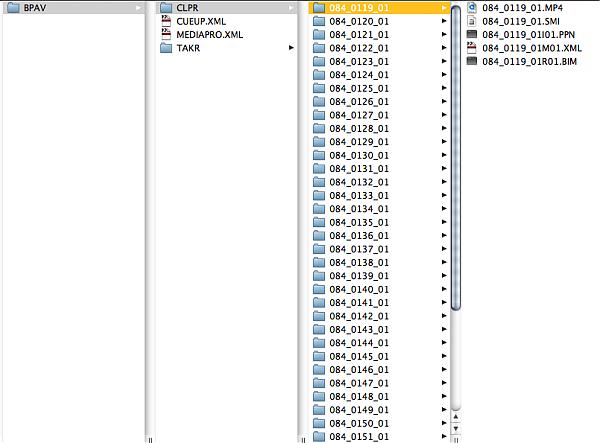The width and height of the screenshot is (600, 443).
Task: Click the folder icon for 084_0131_01
Action: [319, 168]
